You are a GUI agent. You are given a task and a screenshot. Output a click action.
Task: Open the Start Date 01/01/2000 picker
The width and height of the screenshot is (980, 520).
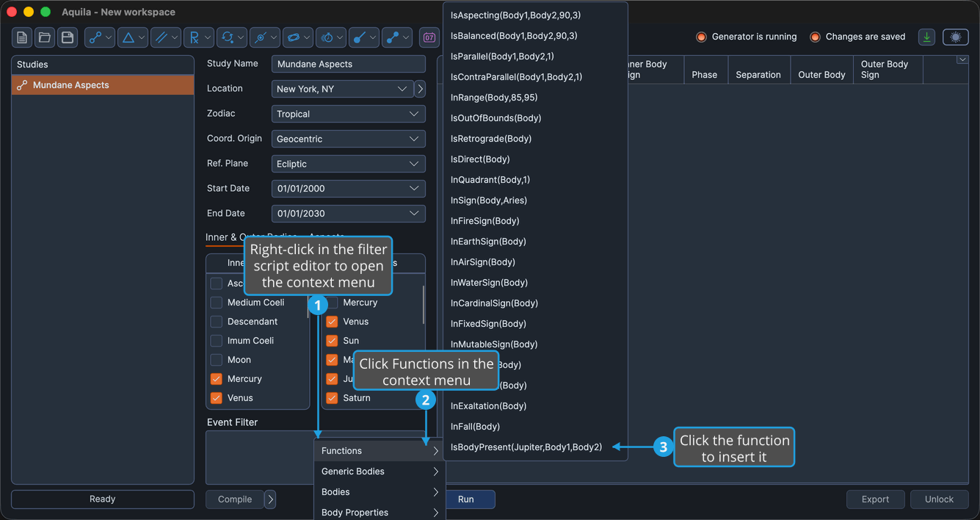coord(349,189)
